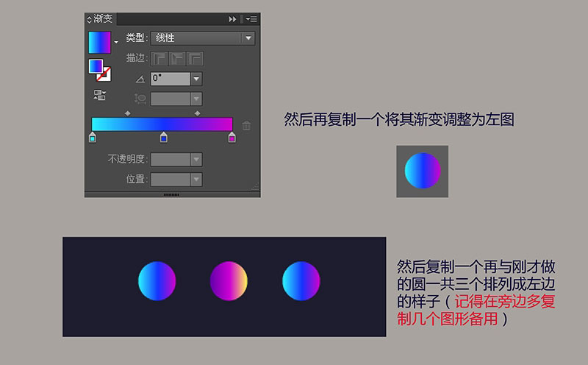Open the 位置 location dropdown

(x=196, y=180)
